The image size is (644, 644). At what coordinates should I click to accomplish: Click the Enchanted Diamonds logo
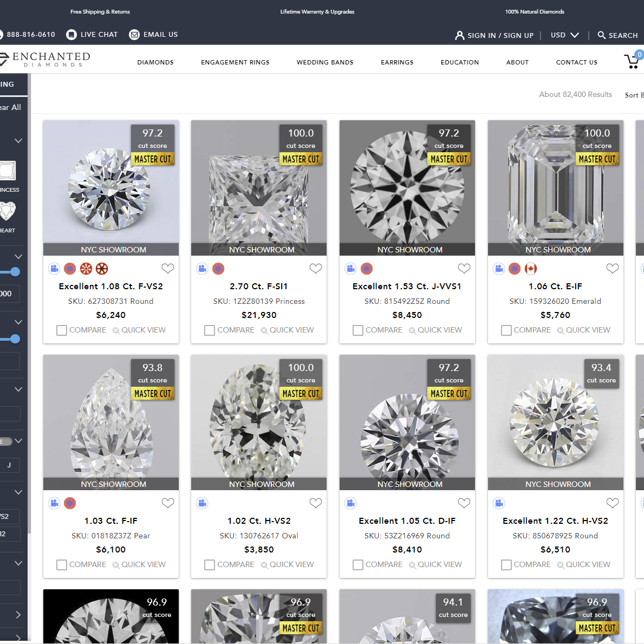click(x=44, y=59)
